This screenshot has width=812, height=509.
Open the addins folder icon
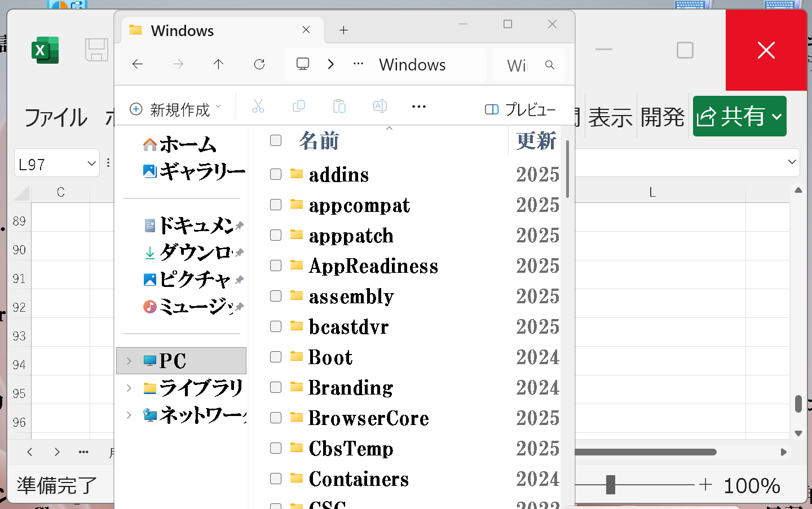(297, 174)
